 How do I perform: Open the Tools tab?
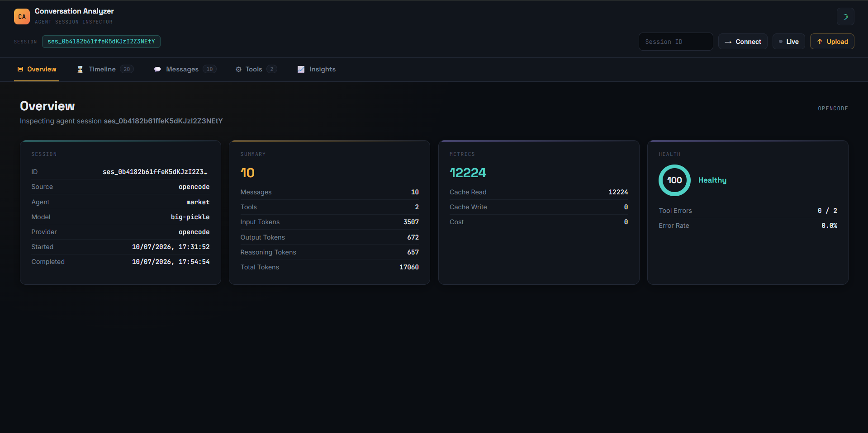[x=256, y=69]
